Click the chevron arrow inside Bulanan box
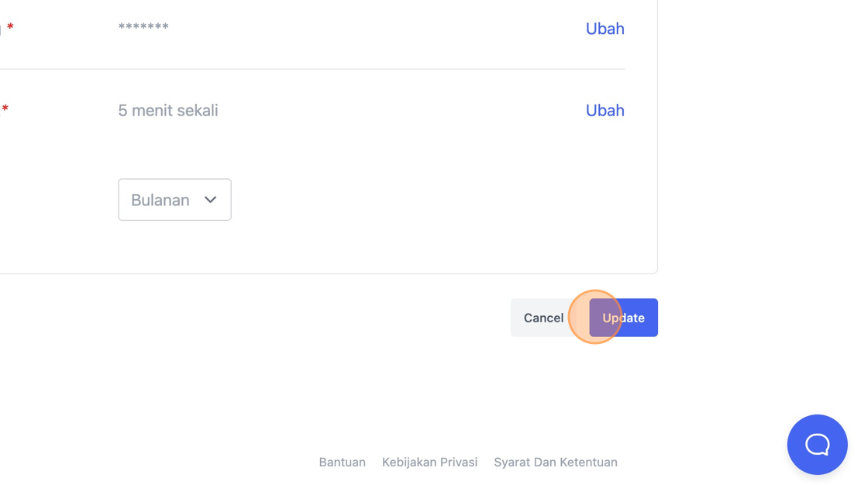Screen dimensions: 868x485 [210, 199]
